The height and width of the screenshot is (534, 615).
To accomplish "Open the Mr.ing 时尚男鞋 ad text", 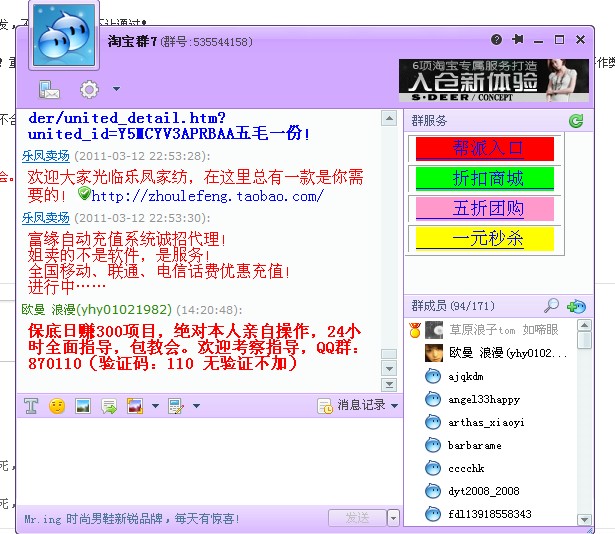I will point(132,519).
